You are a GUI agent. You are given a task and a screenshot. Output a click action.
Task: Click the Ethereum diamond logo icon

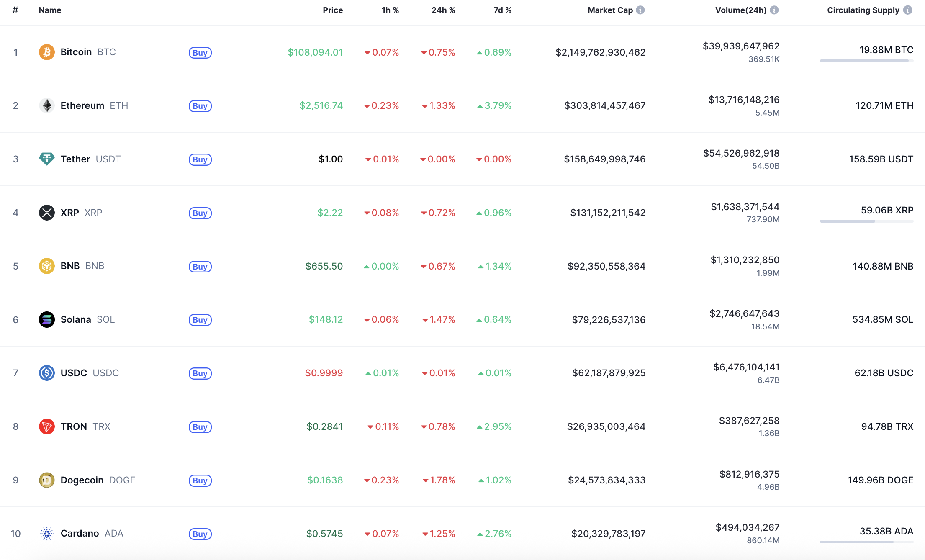pos(47,105)
